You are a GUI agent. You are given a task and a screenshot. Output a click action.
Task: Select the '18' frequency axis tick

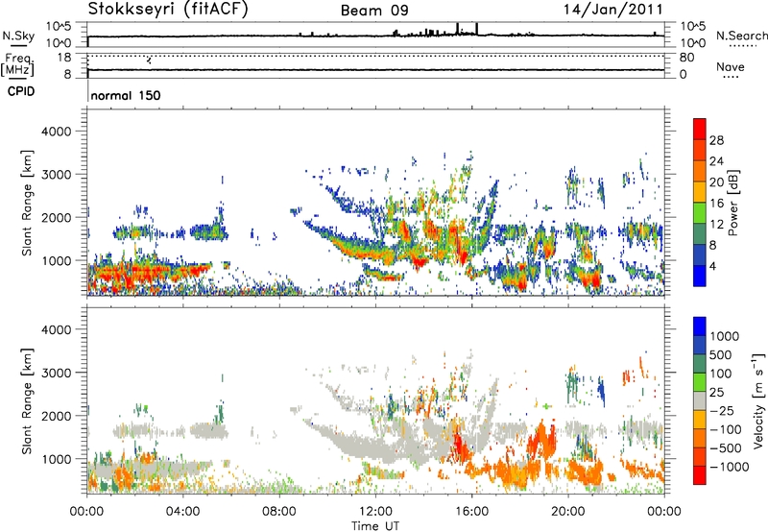(63, 58)
